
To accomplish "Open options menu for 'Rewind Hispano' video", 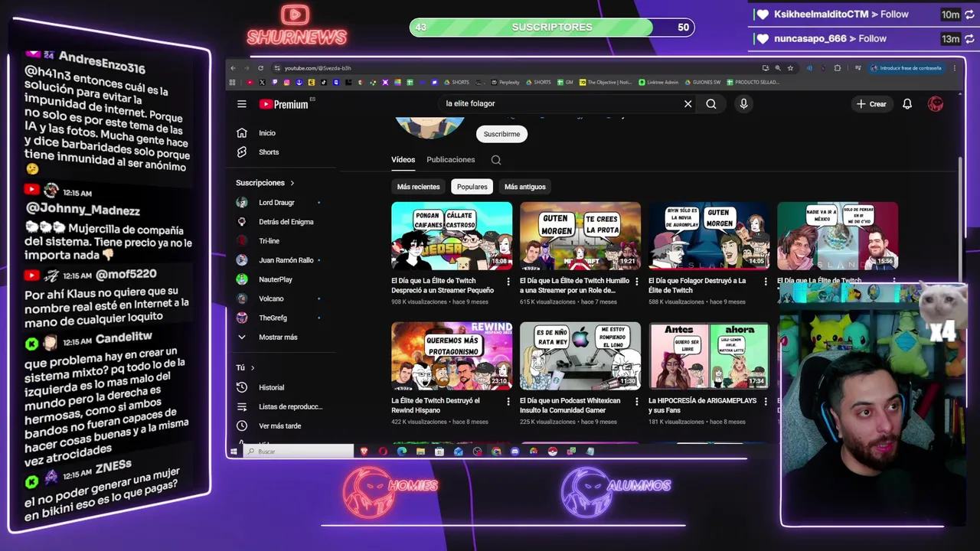I will [508, 401].
